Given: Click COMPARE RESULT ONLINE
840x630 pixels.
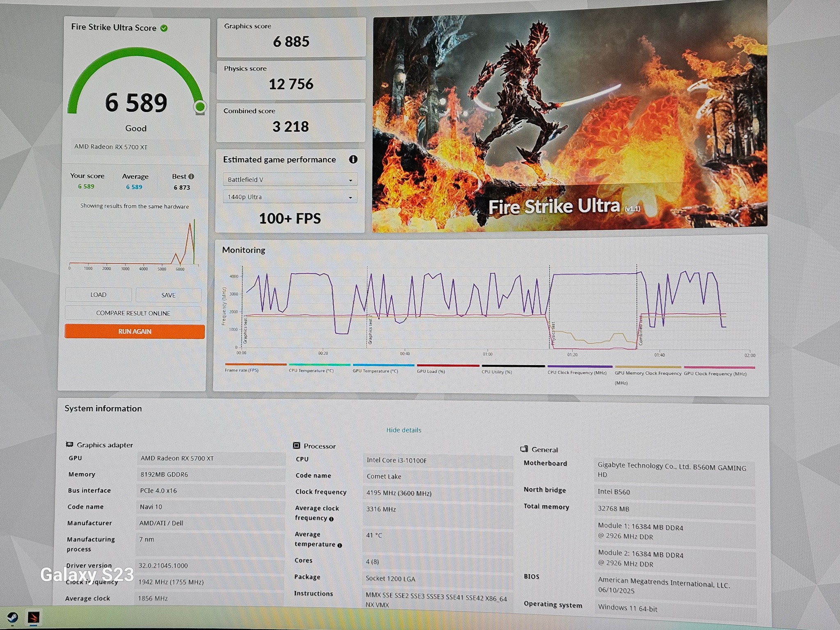Looking at the screenshot, I should (133, 313).
